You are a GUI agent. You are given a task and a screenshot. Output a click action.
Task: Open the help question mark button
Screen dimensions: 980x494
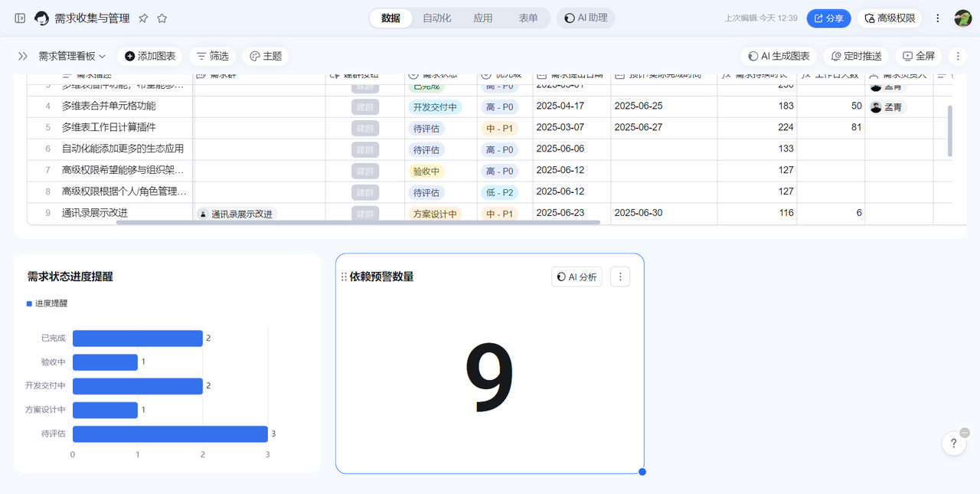[953, 443]
